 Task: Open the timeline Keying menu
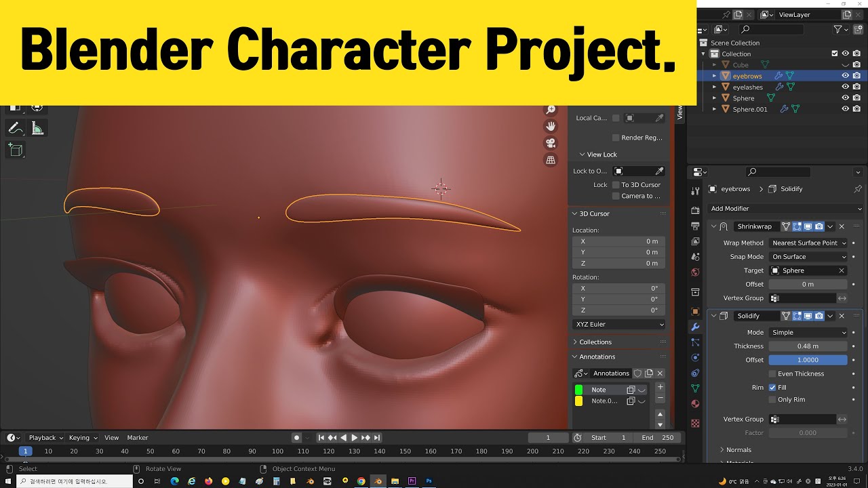(x=83, y=438)
